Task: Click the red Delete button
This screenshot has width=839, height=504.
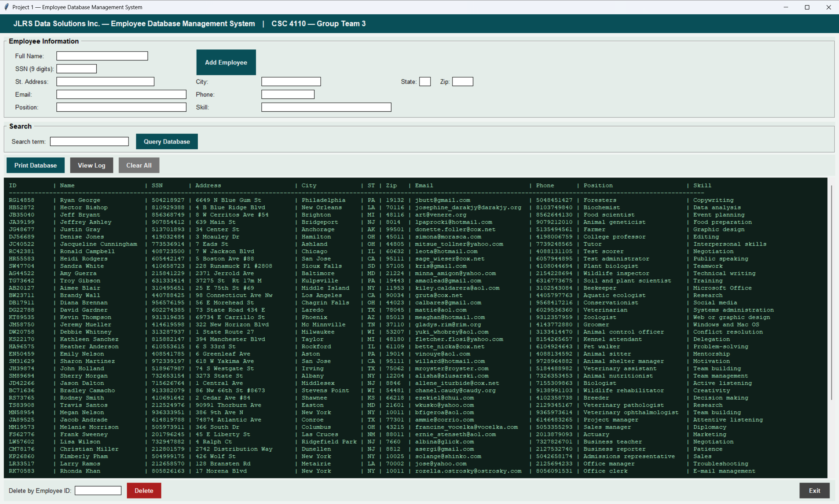Action: (x=143, y=490)
